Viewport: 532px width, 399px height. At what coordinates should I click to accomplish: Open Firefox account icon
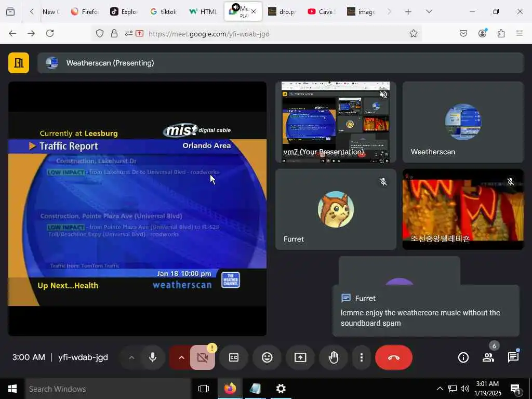pos(482,33)
